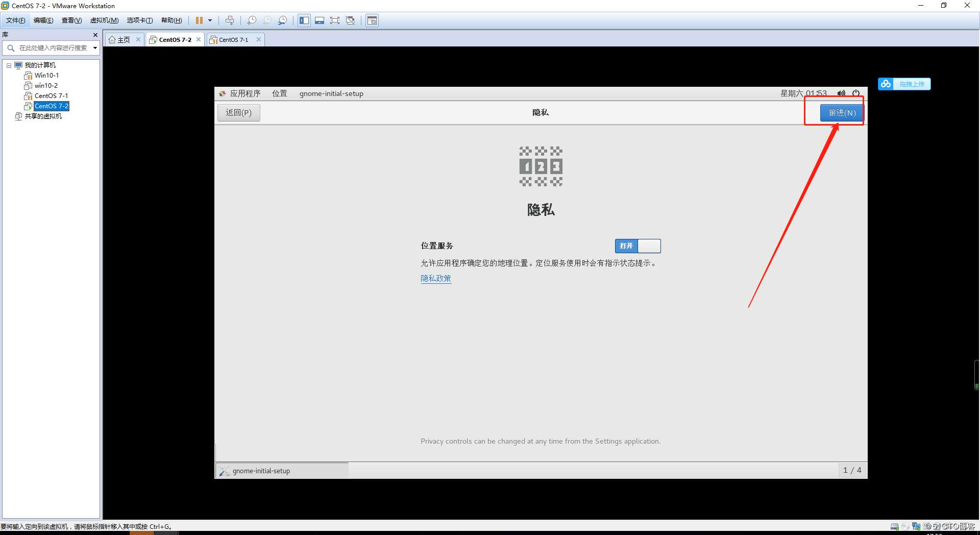This screenshot has width=980, height=535.
Task: Close the CentOS 7-2 tab
Action: (x=199, y=39)
